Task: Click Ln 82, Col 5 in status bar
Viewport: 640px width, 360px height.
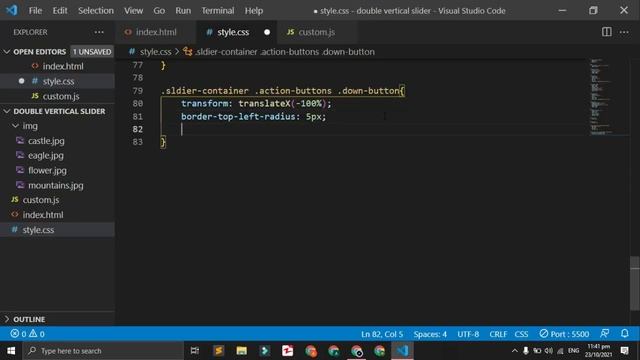Action: [x=382, y=334]
